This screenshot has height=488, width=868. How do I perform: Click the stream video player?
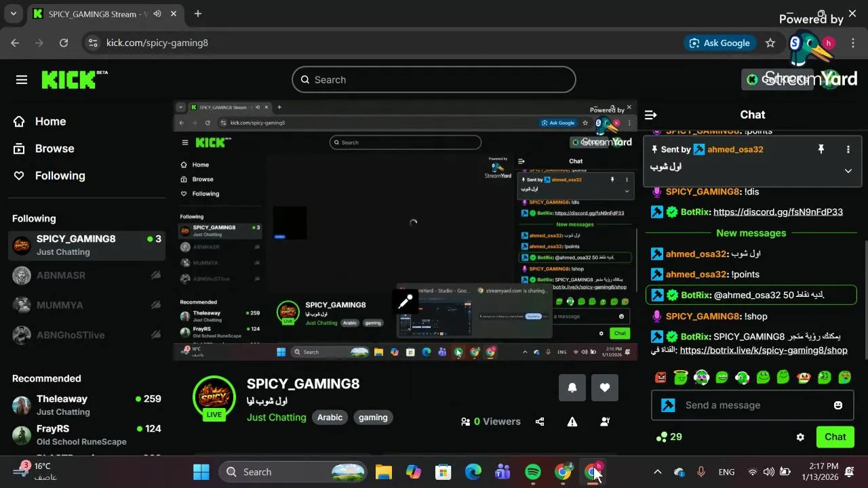click(406, 230)
